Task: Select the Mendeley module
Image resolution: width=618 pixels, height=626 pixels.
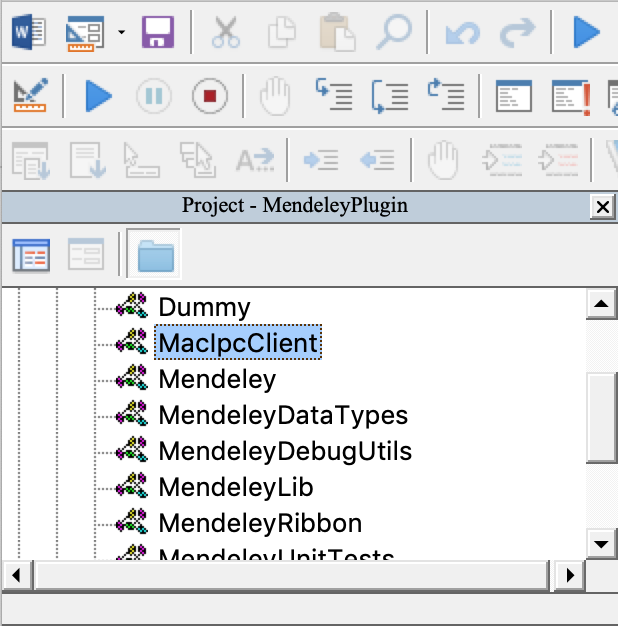Action: pos(217,379)
